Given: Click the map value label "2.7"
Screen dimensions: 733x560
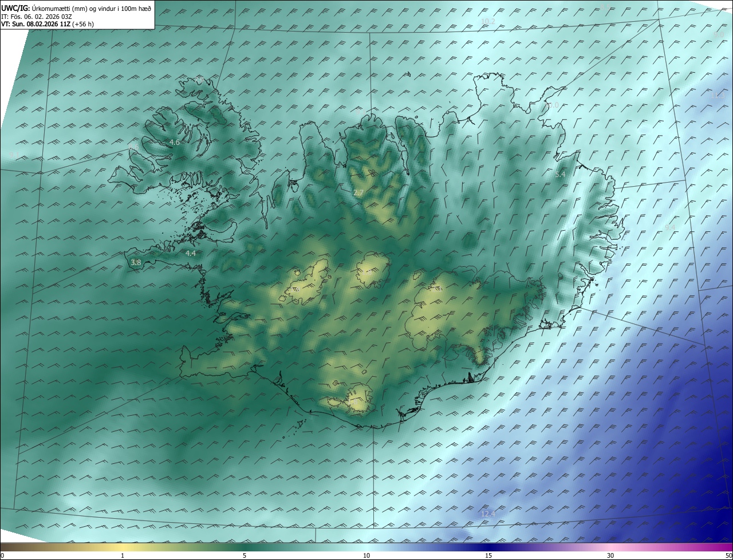Looking at the screenshot, I should [358, 193].
